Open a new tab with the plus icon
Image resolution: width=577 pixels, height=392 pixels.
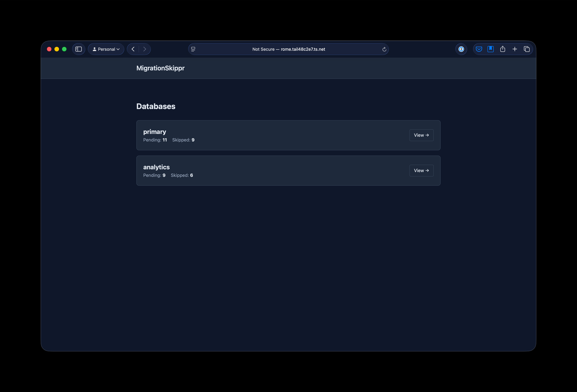[x=515, y=49]
